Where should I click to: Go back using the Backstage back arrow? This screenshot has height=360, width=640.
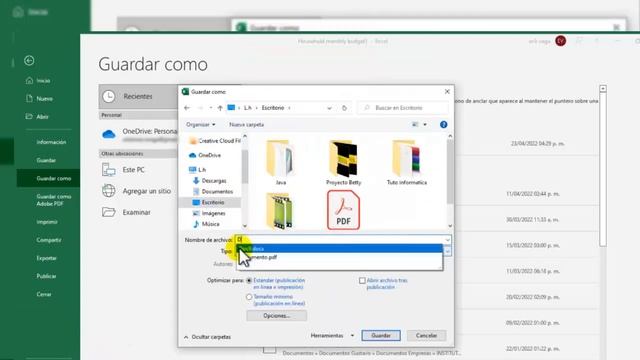pos(29,60)
